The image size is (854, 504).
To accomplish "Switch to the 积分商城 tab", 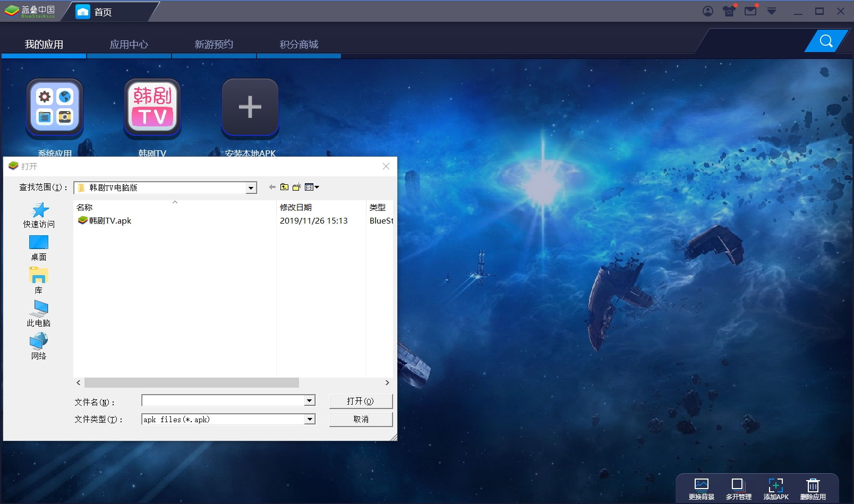I will [298, 45].
